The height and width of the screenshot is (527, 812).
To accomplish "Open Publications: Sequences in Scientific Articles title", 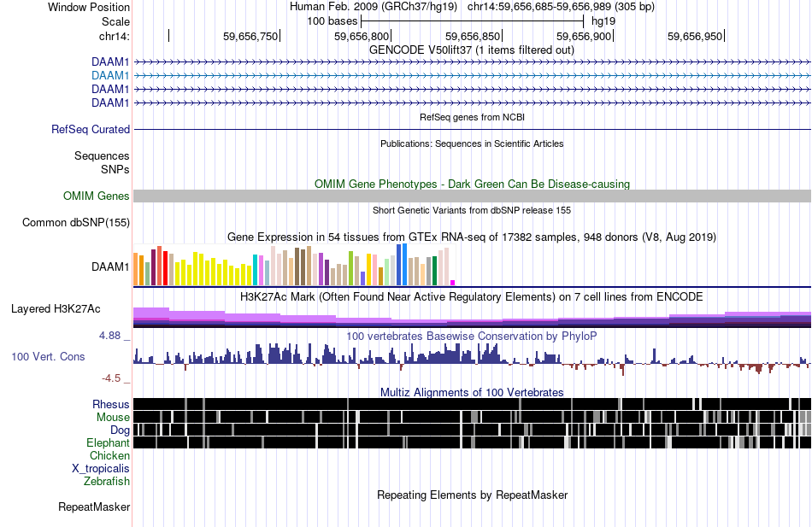I will 472,143.
